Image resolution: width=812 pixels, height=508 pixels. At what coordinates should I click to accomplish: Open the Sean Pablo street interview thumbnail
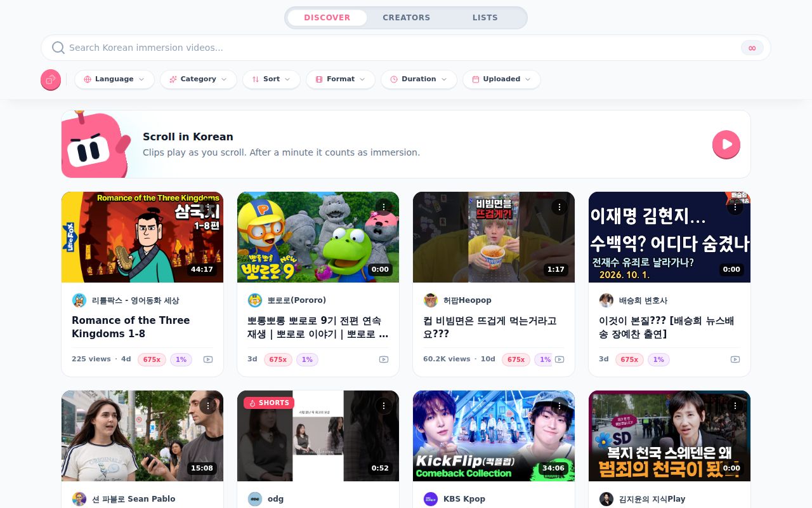[x=142, y=436]
